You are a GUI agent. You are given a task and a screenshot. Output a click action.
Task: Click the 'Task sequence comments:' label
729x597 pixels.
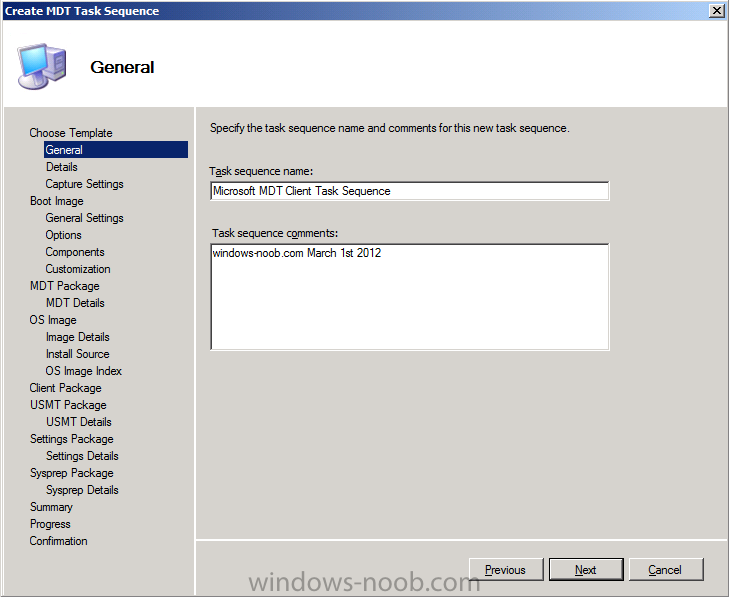pos(275,233)
